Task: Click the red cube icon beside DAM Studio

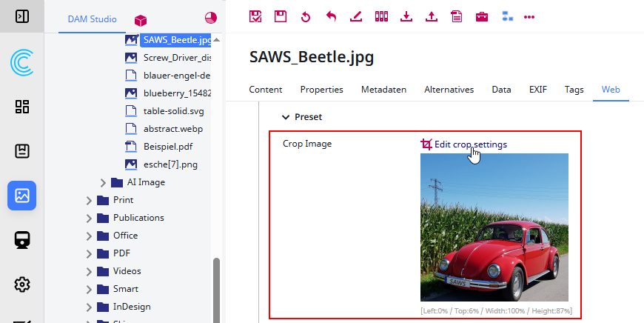Action: coord(141,20)
